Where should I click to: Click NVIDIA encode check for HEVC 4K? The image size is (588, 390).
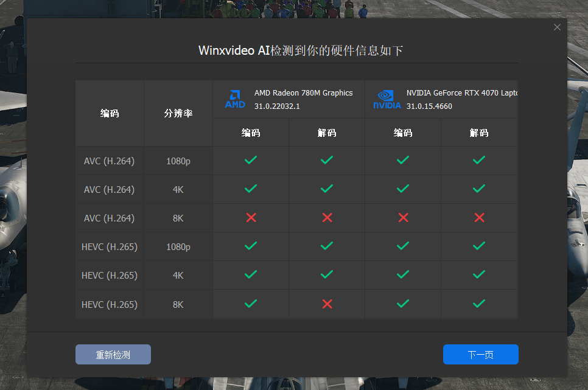403,274
